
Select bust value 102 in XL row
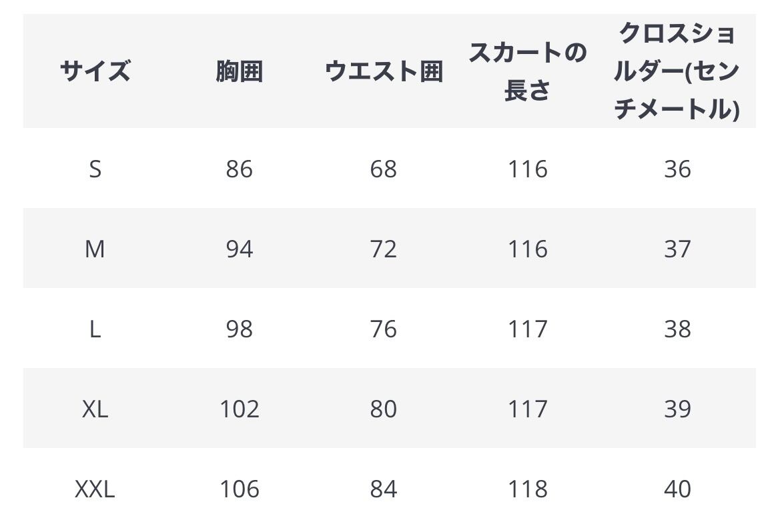pos(240,409)
